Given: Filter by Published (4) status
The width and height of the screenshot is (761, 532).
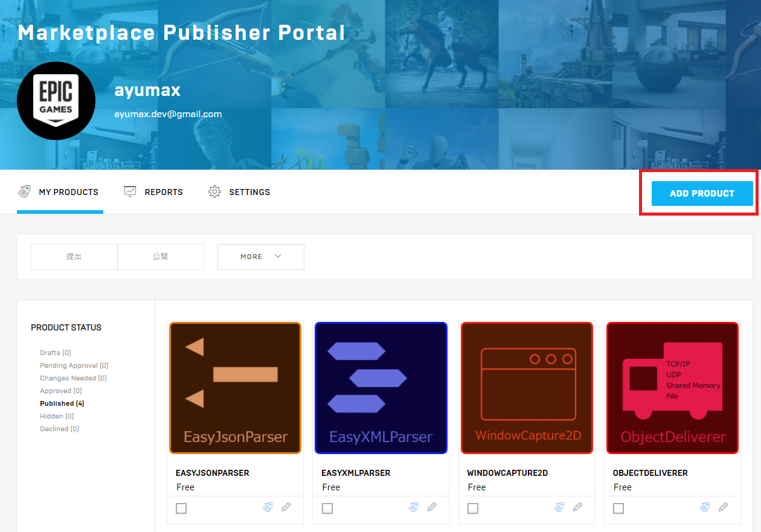Looking at the screenshot, I should pyautogui.click(x=62, y=403).
